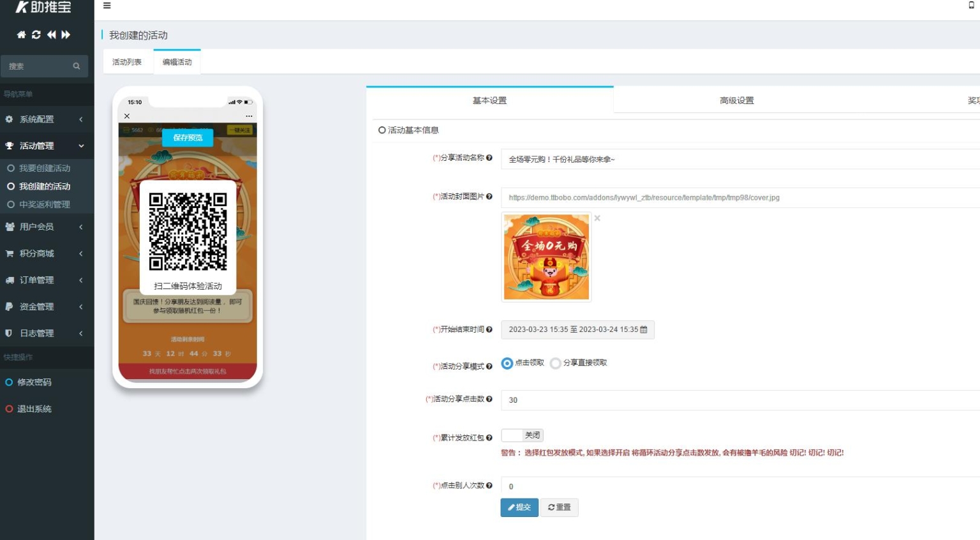The height and width of the screenshot is (540, 980).
Task: Click the back arrows icon in sidebar
Action: [x=51, y=35]
